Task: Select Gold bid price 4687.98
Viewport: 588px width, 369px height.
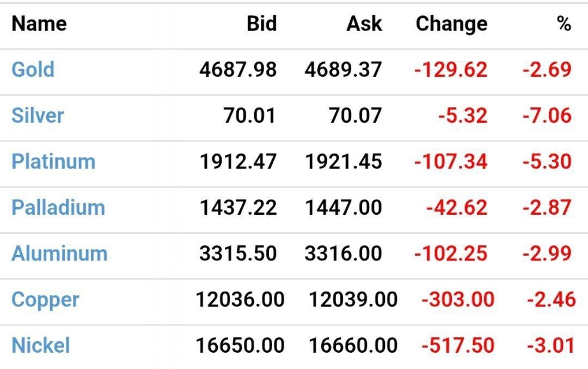Action: click(238, 70)
